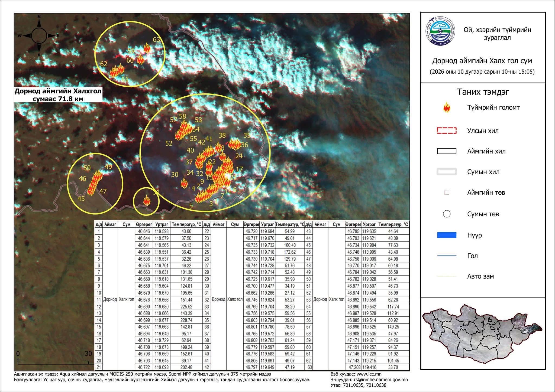This screenshot has width=555, height=392.
Task: Click map label 52 near the fire cluster
Action: [169, 143]
